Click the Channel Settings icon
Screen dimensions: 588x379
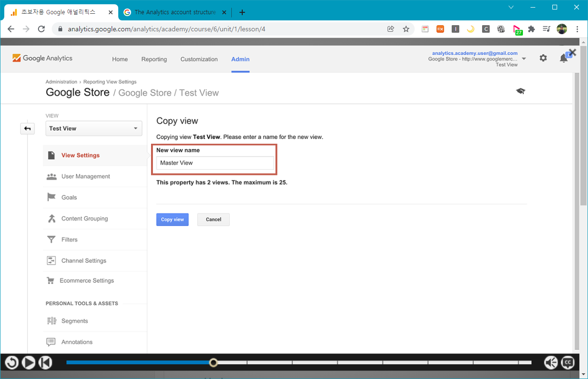tap(51, 261)
